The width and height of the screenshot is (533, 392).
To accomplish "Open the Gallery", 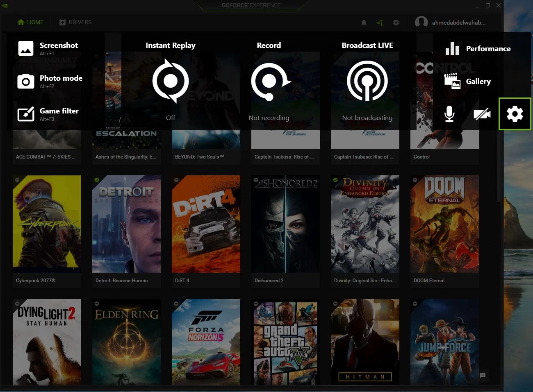I will point(467,81).
